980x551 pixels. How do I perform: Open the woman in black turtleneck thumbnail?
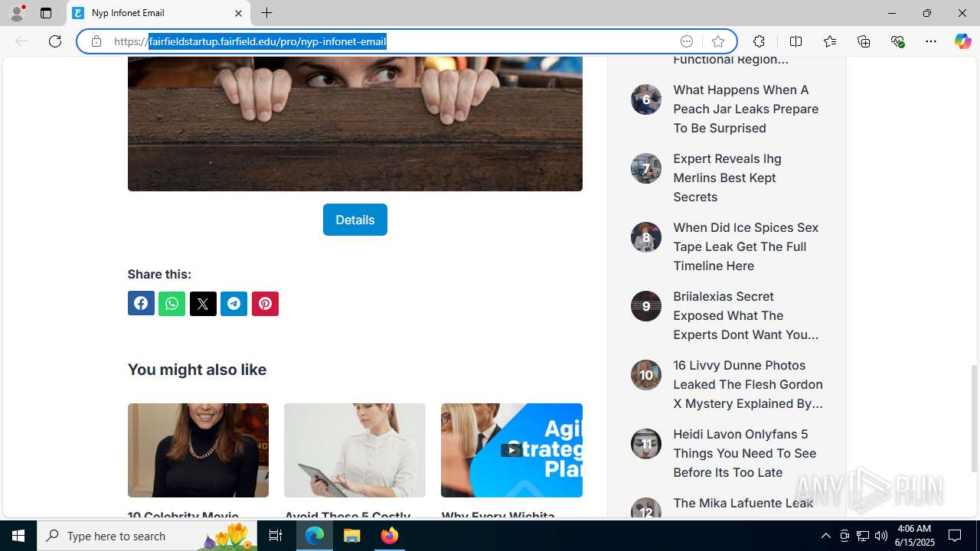[x=198, y=450]
